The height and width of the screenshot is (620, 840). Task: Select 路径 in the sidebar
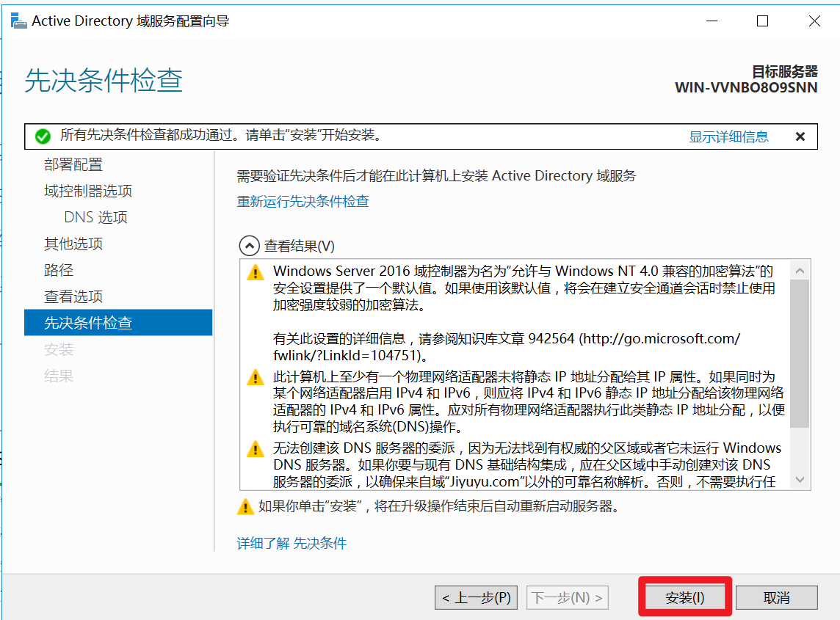click(x=59, y=270)
